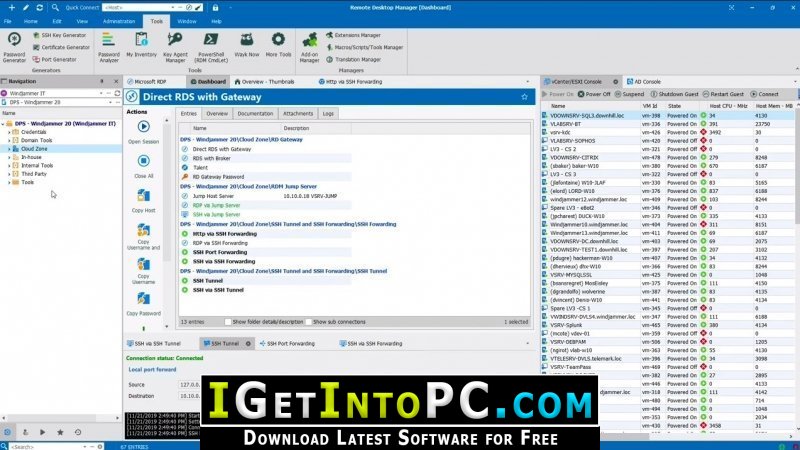The width and height of the screenshot is (800, 450).
Task: Switch to Overview - Thumbnails tab
Action: (264, 82)
